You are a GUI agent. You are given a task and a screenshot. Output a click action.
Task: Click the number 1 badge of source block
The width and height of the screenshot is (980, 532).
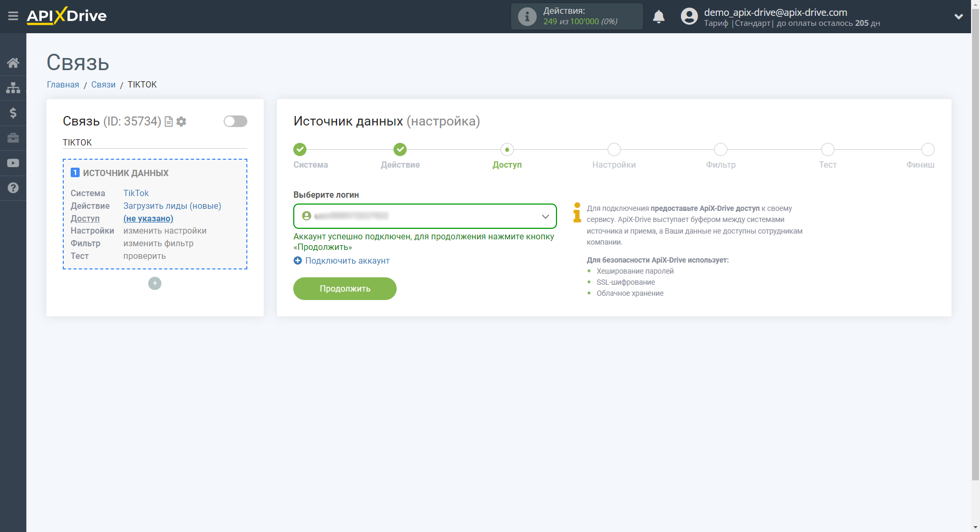click(x=75, y=172)
